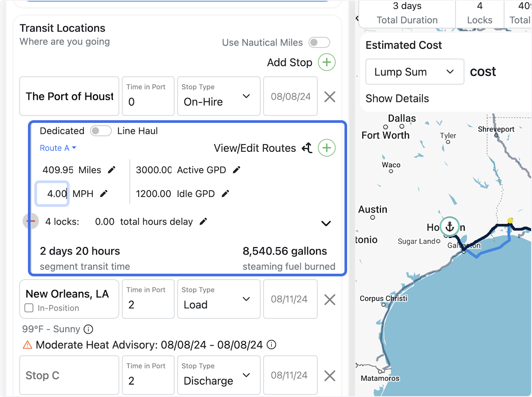Enable Use Nautical Miles toggle
This screenshot has width=532, height=397.
coord(319,43)
